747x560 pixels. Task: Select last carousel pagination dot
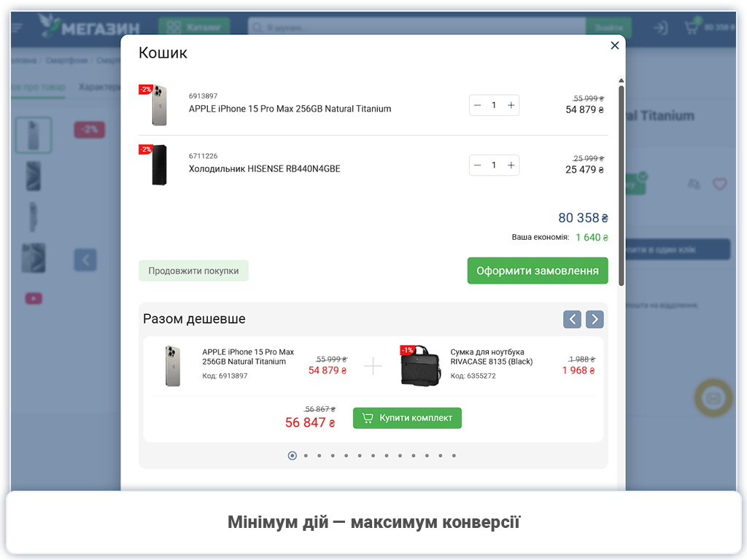tap(454, 456)
